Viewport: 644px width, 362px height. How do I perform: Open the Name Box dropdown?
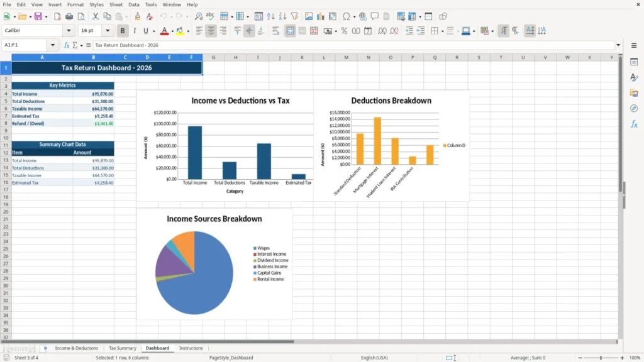[53, 45]
